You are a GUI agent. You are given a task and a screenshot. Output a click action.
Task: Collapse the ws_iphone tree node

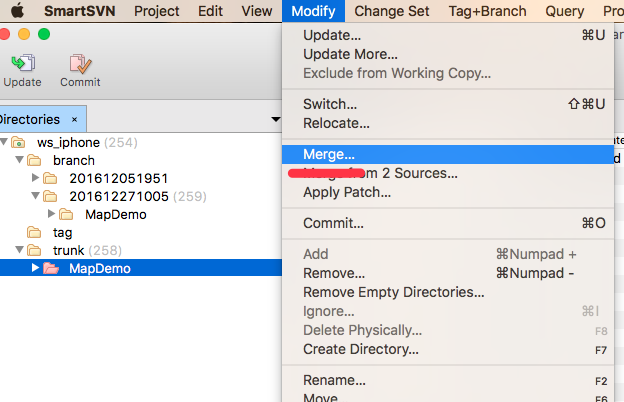click(x=4, y=141)
